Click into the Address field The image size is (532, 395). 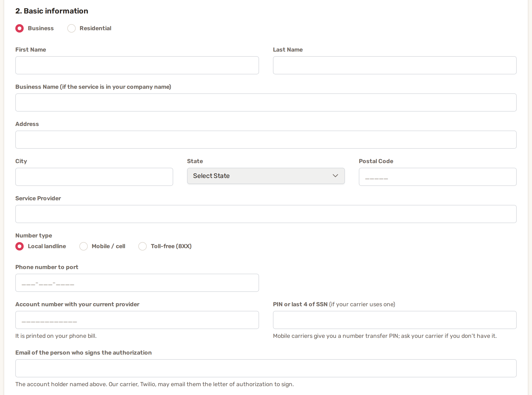pyautogui.click(x=266, y=140)
